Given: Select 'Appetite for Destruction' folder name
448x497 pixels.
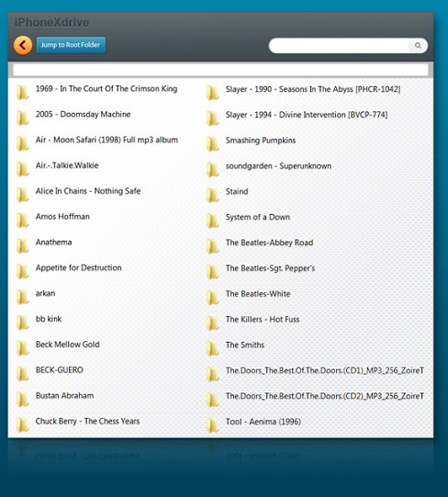Looking at the screenshot, I should [78, 268].
